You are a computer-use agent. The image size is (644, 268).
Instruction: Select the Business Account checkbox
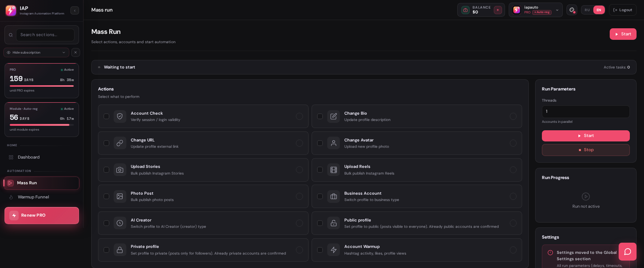pyautogui.click(x=320, y=197)
